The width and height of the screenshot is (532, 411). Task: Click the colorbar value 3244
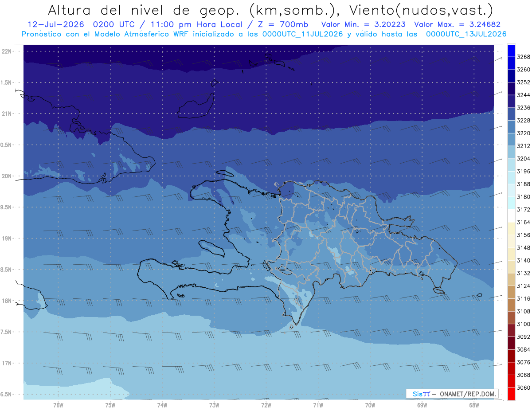524,95
